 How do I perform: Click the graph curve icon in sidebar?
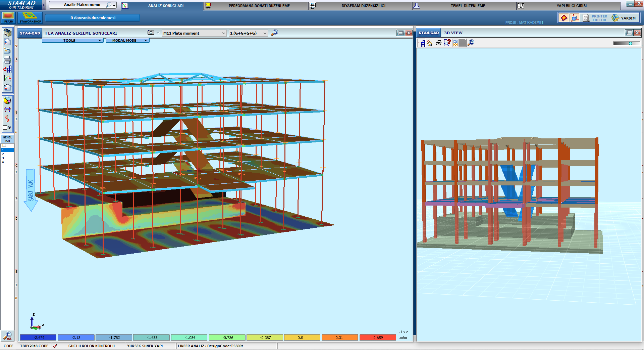point(7,78)
